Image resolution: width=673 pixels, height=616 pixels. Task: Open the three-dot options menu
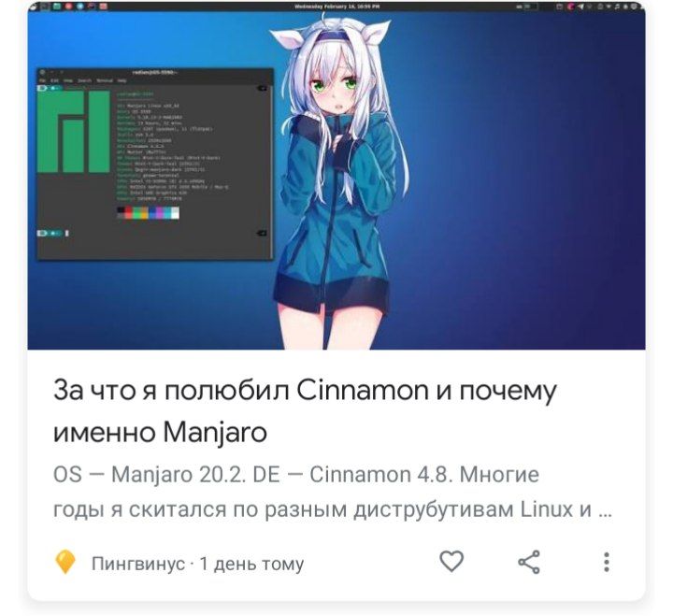pyautogui.click(x=606, y=562)
